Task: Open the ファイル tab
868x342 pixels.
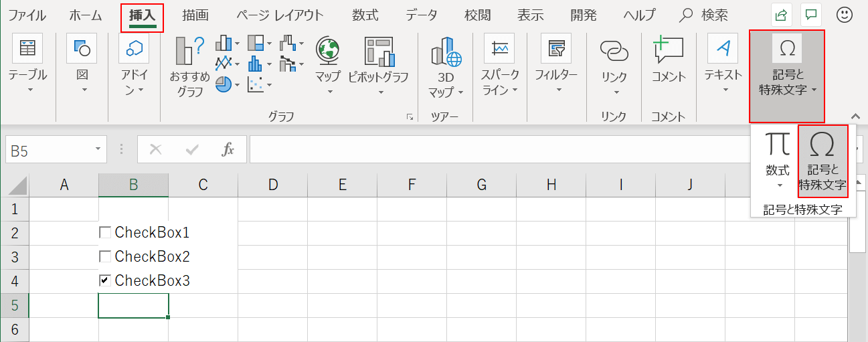Action: coord(27,15)
